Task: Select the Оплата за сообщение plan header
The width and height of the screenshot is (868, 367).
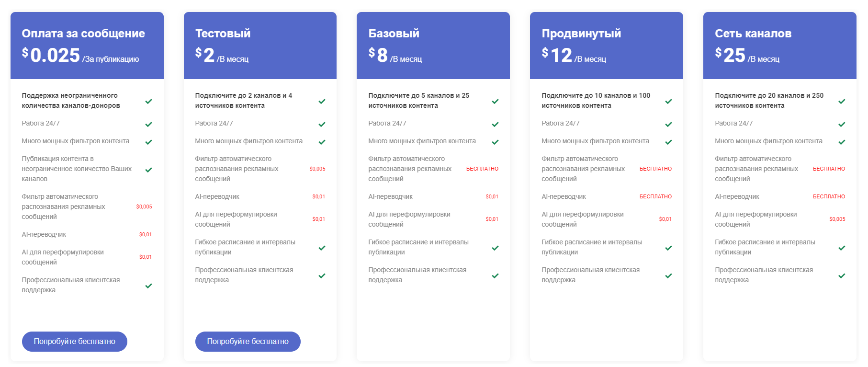Action: pyautogui.click(x=87, y=46)
